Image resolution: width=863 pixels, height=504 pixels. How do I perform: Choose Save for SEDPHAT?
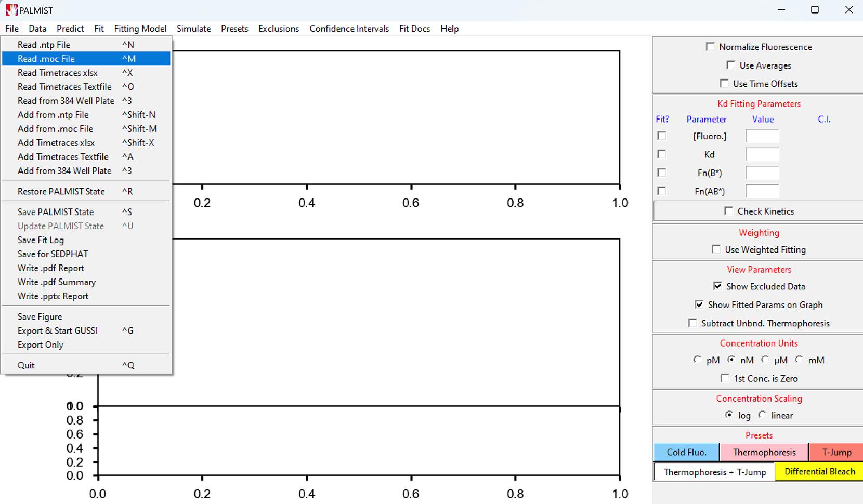pyautogui.click(x=86, y=254)
